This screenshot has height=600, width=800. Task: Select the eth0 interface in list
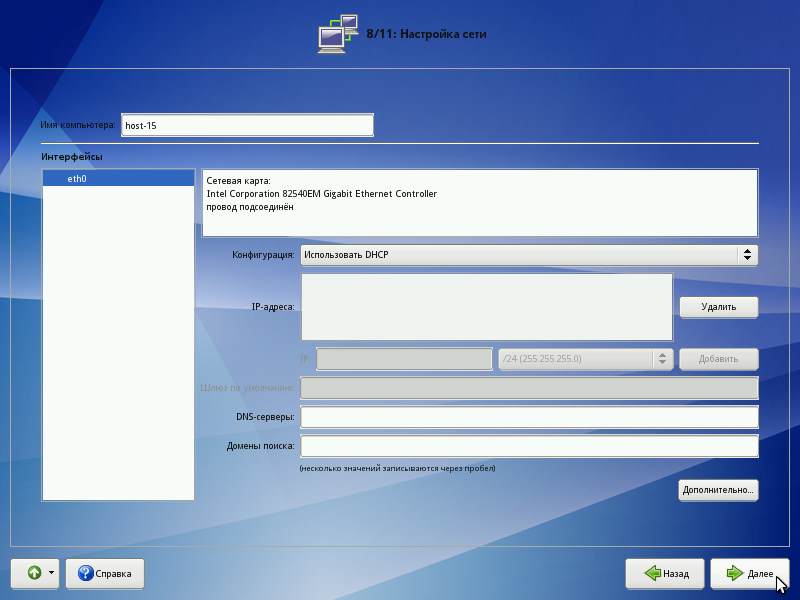(118, 179)
